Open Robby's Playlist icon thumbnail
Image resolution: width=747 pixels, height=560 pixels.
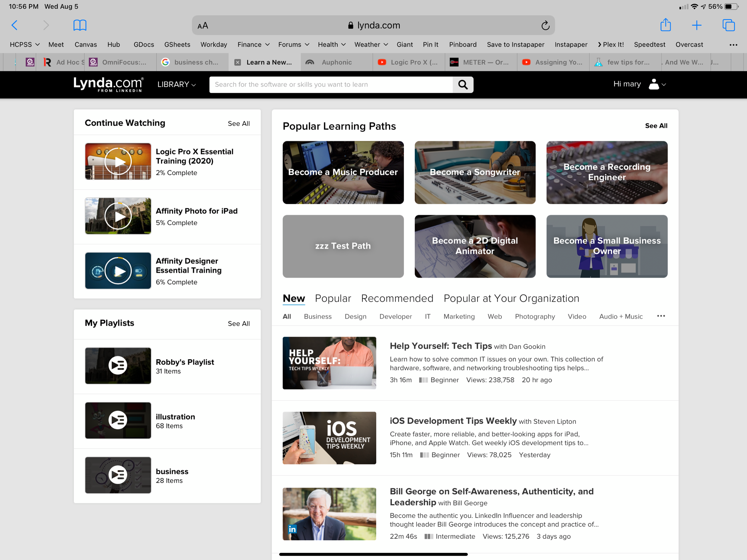[x=118, y=366]
